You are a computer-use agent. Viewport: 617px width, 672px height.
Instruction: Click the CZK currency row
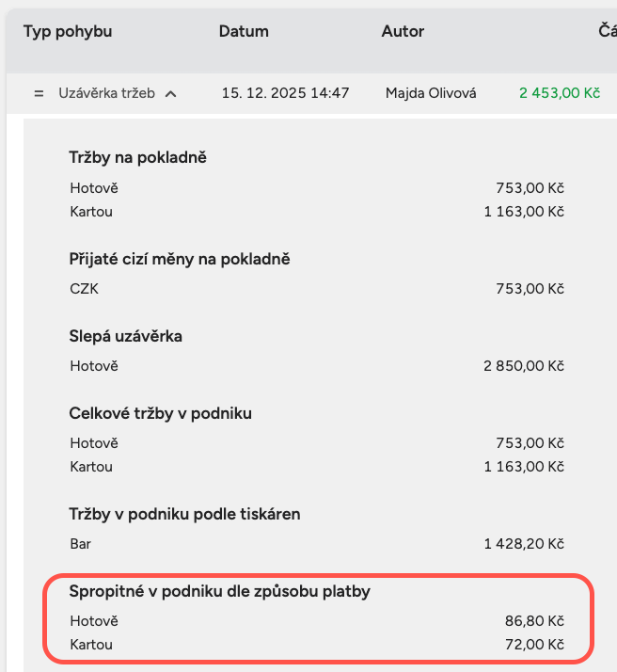point(84,289)
